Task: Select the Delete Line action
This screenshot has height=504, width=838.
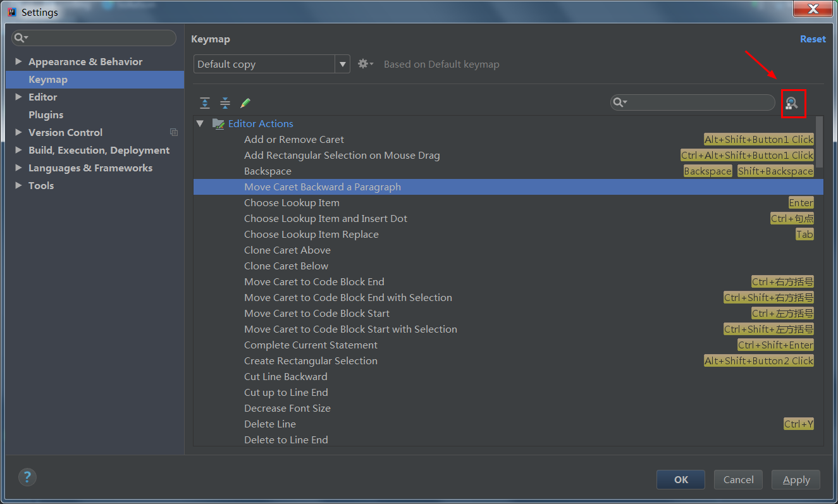Action: click(x=270, y=424)
